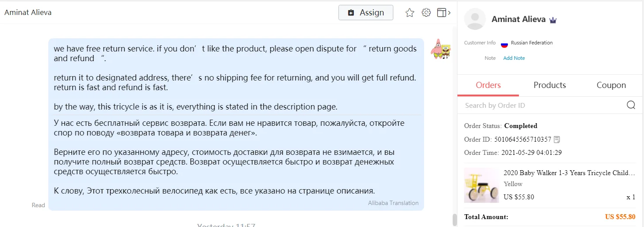The height and width of the screenshot is (227, 644).
Task: Open the yellow tricycle product thumbnail
Action: coord(482,185)
